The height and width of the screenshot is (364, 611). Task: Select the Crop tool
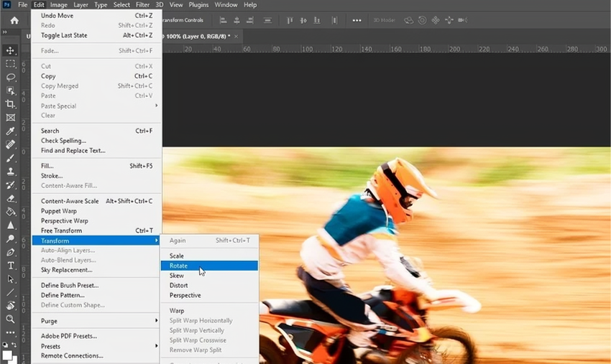[x=11, y=104]
